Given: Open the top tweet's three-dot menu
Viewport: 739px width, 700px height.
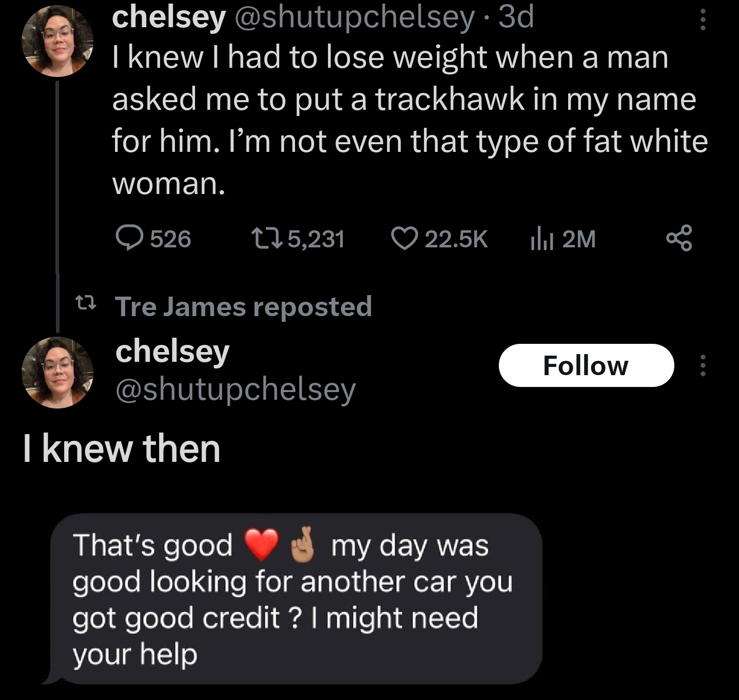Looking at the screenshot, I should coord(703,21).
